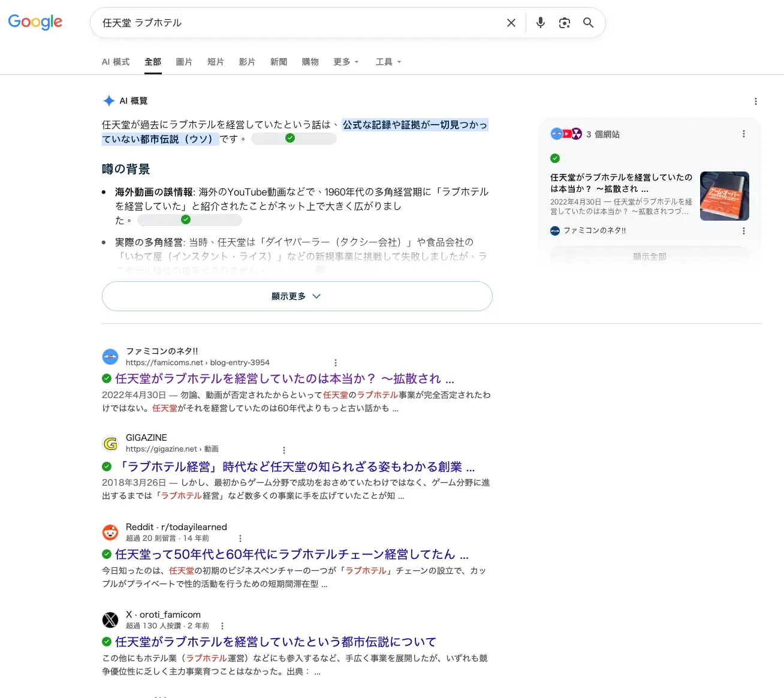Click the X oroti_famicom favicon

[x=110, y=620]
